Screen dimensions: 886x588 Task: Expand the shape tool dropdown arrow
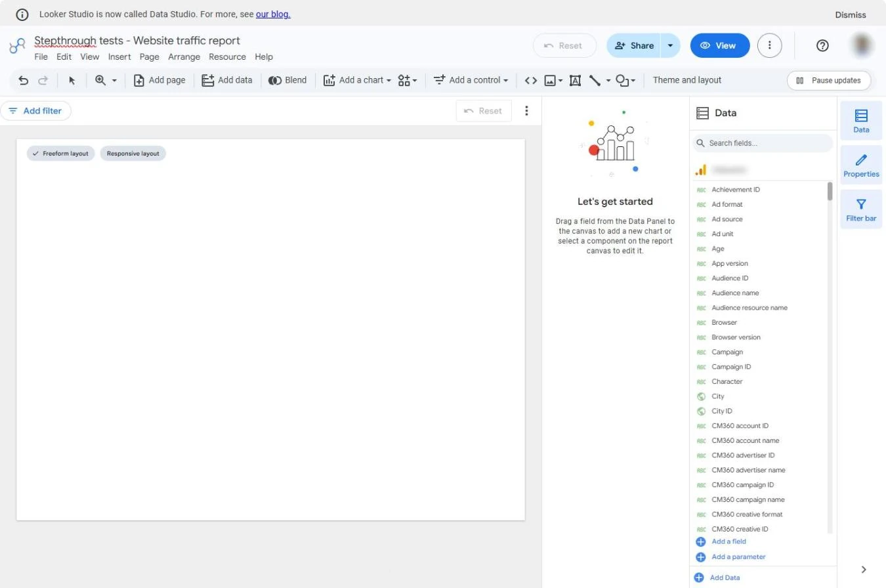pos(633,81)
